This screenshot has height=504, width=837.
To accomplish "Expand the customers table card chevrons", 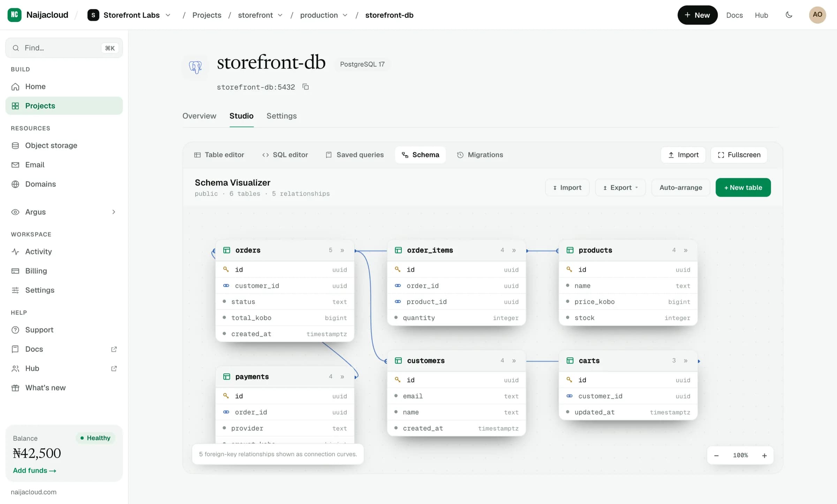I will 514,361.
